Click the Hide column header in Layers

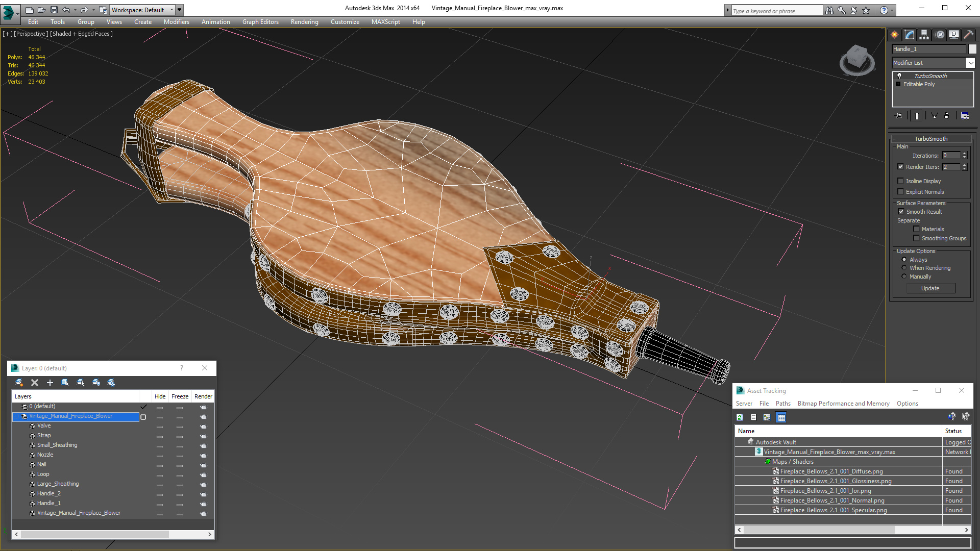[x=160, y=396]
